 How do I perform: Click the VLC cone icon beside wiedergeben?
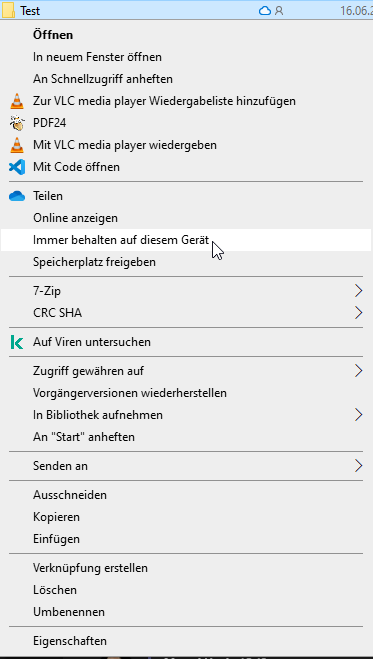coord(17,145)
